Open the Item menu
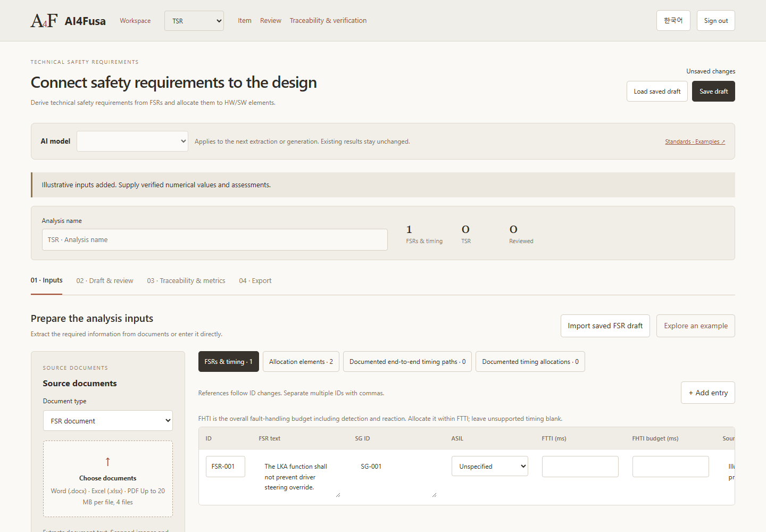766x532 pixels. 245,21
